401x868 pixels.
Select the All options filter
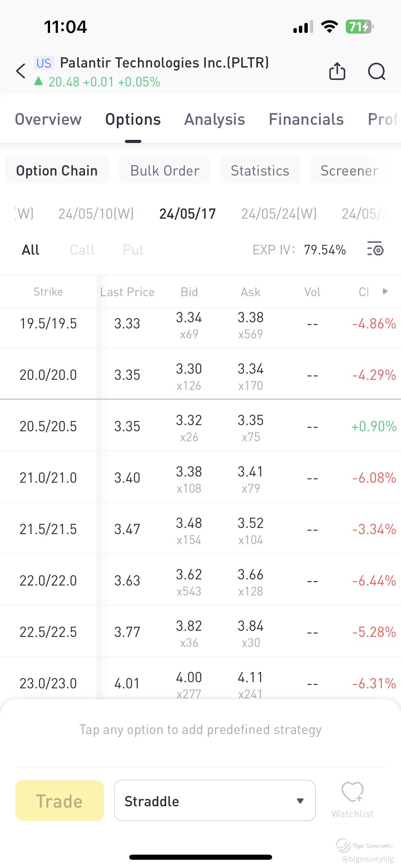pos(31,250)
